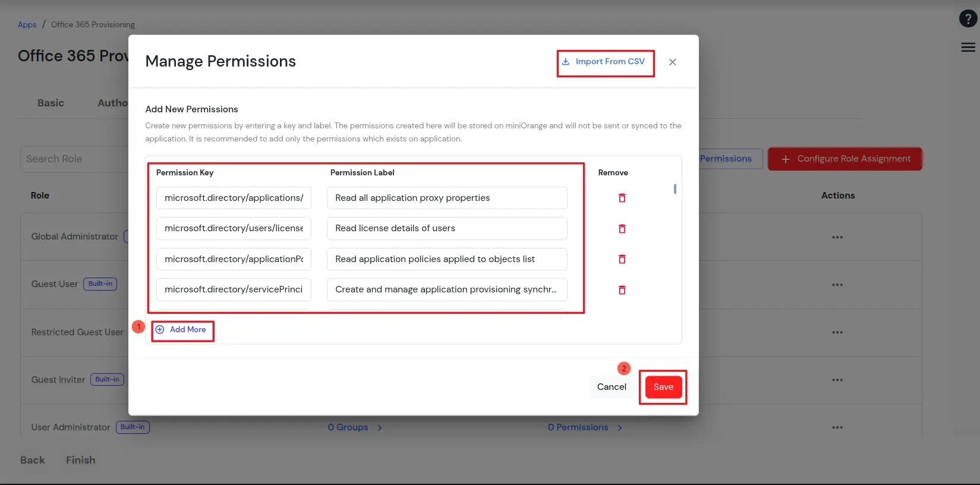This screenshot has width=980, height=485.
Task: Cancel the Manage Permissions dialog
Action: 612,387
